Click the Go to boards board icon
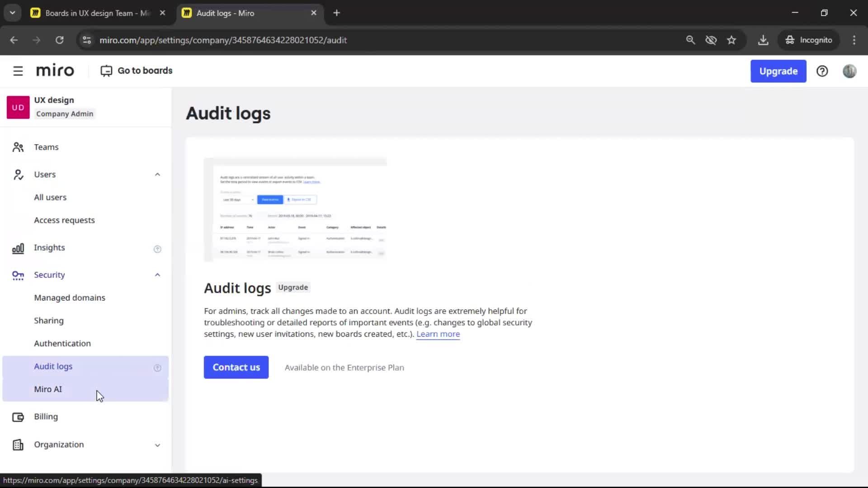 pos(106,71)
